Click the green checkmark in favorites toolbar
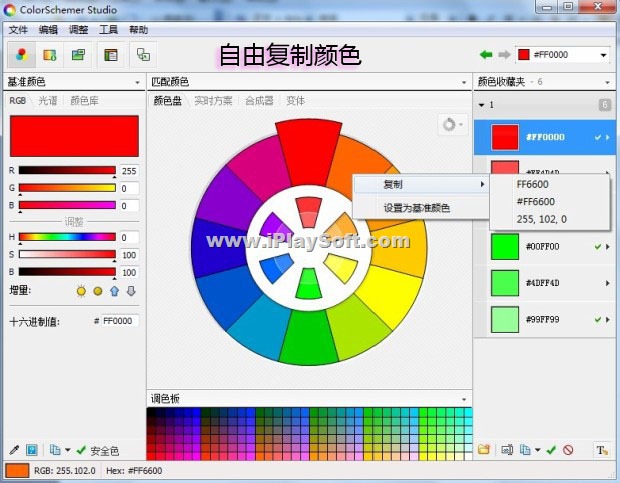The height and width of the screenshot is (483, 620). point(551,449)
